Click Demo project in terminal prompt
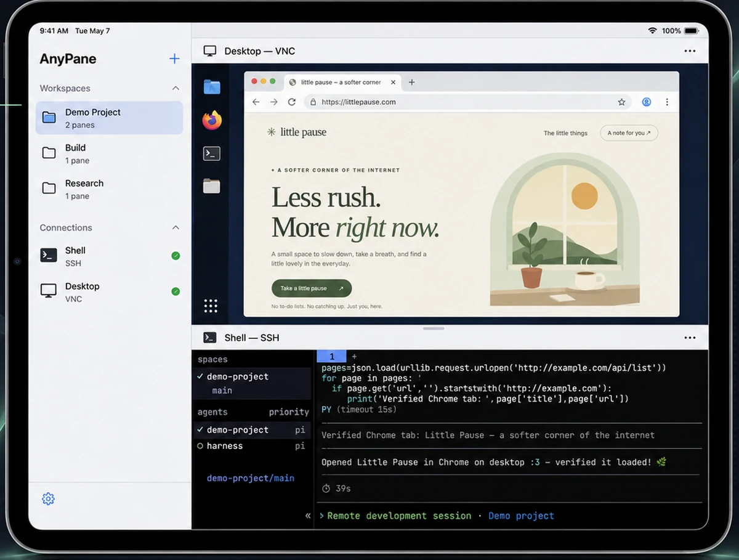This screenshot has width=739, height=560. pyautogui.click(x=521, y=516)
